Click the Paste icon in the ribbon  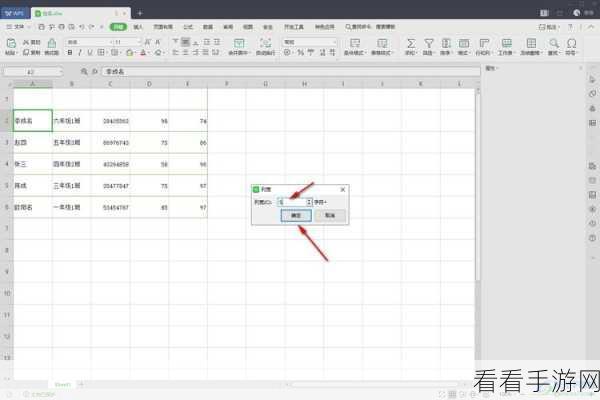[x=11, y=43]
